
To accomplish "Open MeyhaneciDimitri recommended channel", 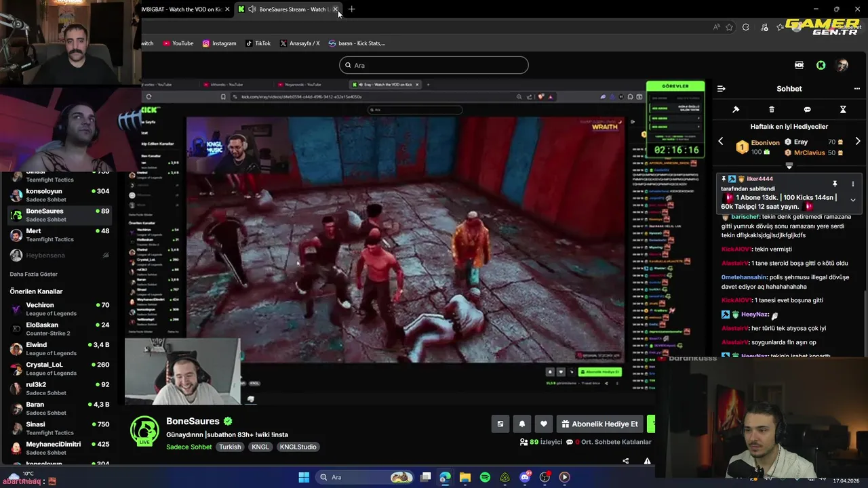I will point(59,448).
